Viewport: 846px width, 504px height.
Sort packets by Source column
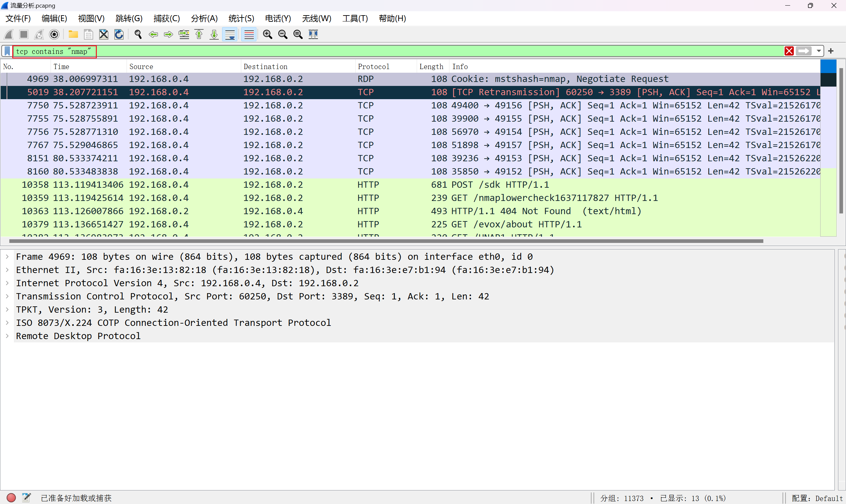[x=184, y=66]
